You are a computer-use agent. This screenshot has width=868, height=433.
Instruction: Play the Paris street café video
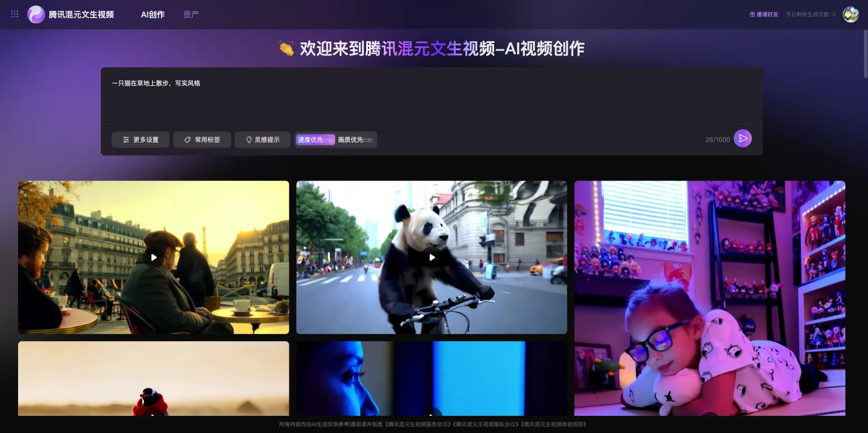tap(153, 257)
